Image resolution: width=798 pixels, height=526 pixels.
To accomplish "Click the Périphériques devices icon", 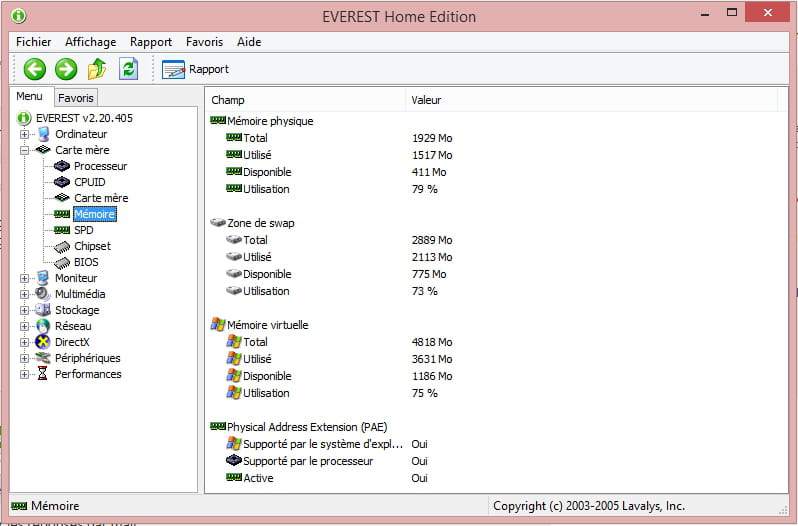I will [43, 358].
